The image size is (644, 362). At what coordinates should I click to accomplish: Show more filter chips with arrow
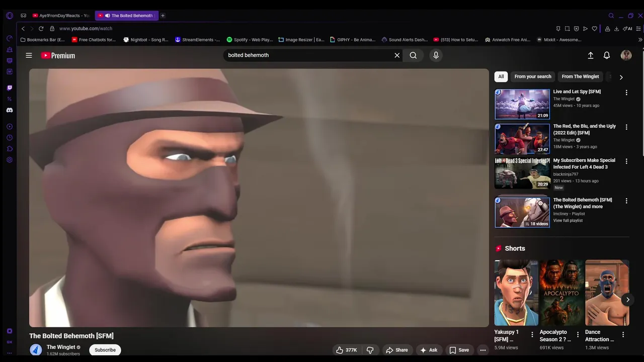[621, 77]
